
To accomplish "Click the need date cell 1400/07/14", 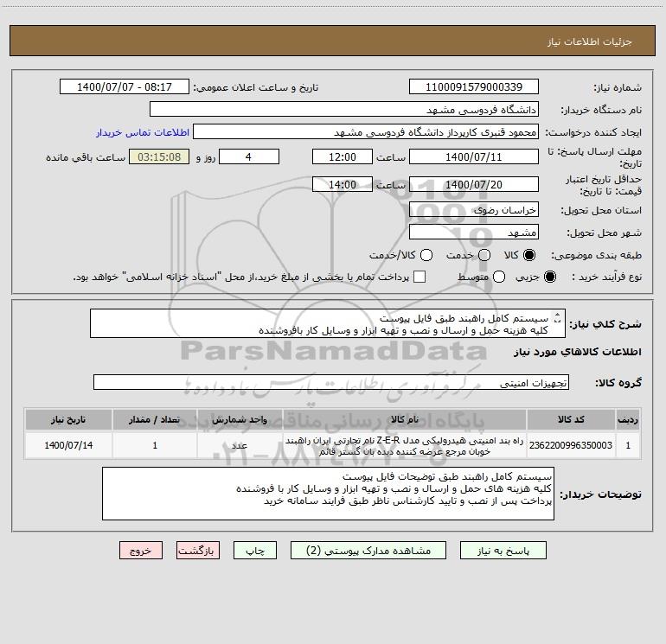I will click(68, 445).
